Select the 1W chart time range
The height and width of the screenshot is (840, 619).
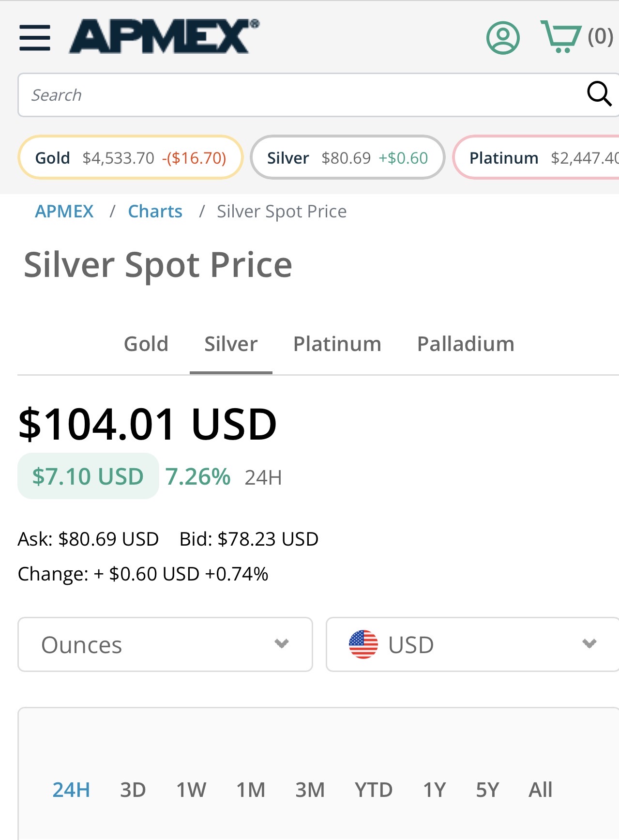[191, 790]
